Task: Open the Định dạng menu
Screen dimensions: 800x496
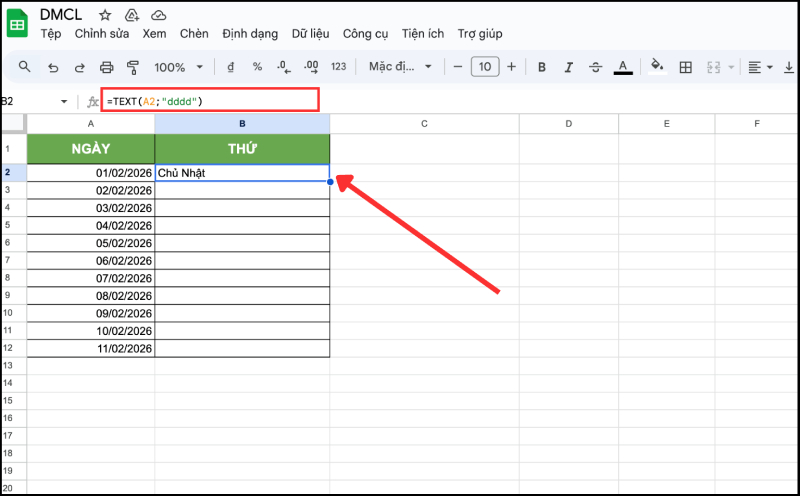Action: tap(249, 34)
